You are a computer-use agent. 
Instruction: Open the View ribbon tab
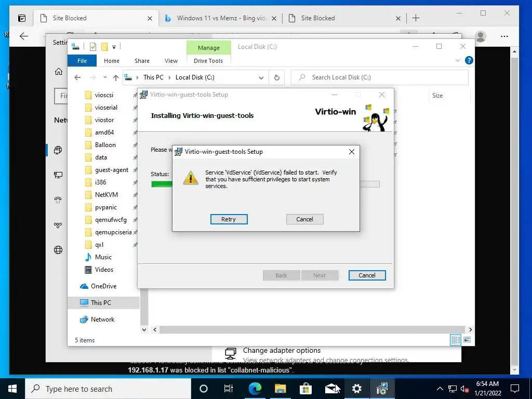pyautogui.click(x=171, y=61)
